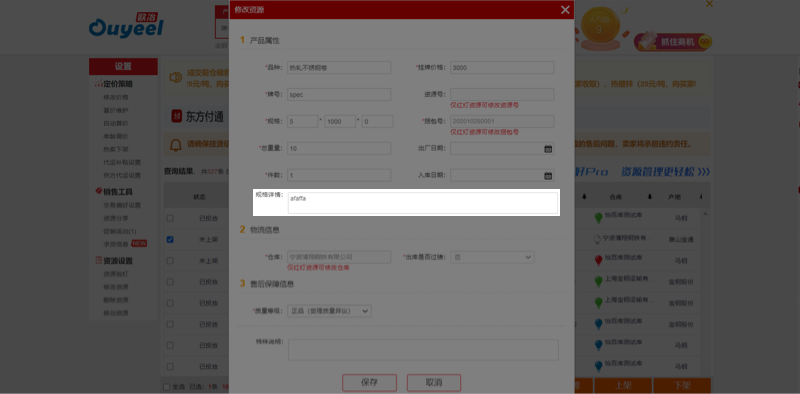
Task: Click the 资源设置 section icon in the sidebar
Action: click(x=98, y=260)
